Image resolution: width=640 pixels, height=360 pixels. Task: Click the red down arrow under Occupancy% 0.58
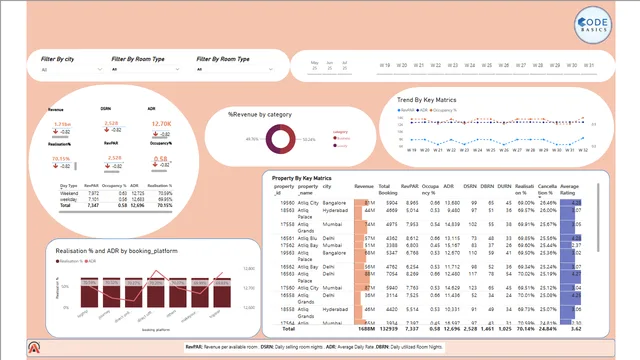click(x=155, y=164)
